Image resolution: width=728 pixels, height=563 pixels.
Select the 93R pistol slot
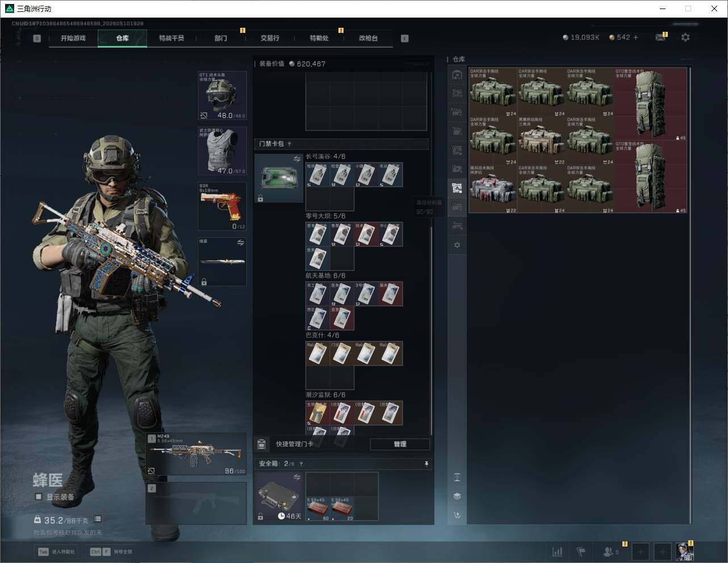222,207
